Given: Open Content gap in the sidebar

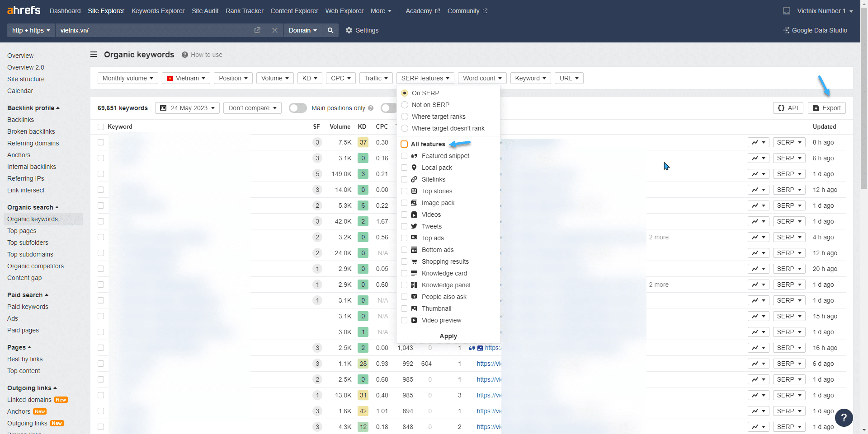Looking at the screenshot, I should pos(24,278).
